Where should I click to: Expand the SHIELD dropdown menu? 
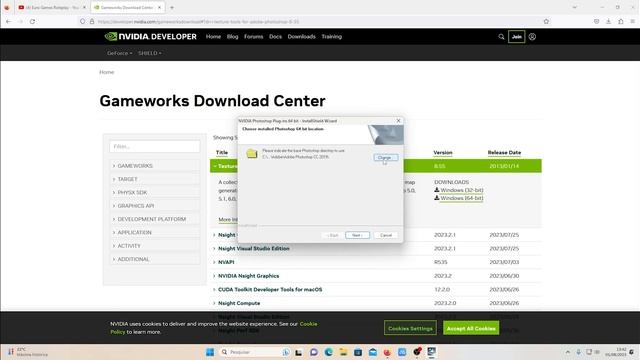coord(149,53)
